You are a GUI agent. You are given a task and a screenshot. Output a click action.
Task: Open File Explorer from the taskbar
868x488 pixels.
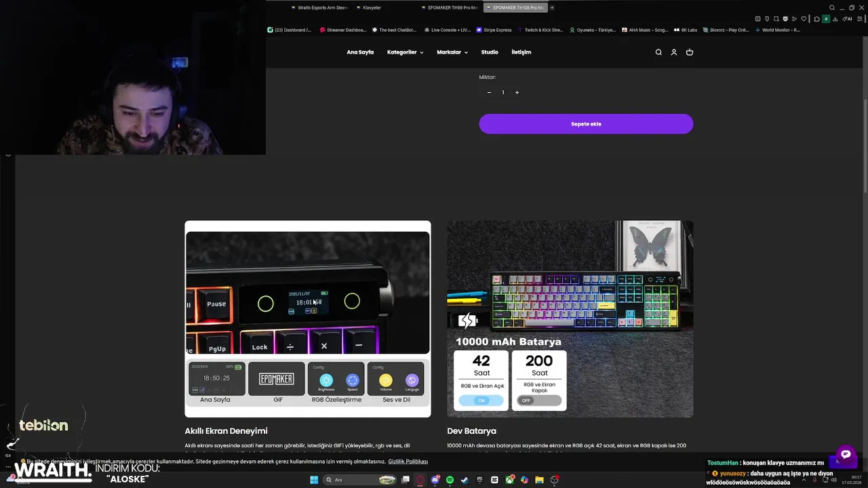(x=539, y=480)
